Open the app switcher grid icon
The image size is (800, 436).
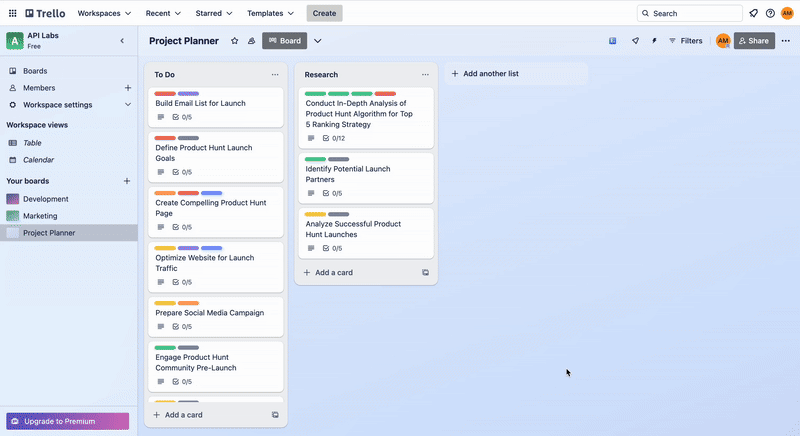(12, 13)
